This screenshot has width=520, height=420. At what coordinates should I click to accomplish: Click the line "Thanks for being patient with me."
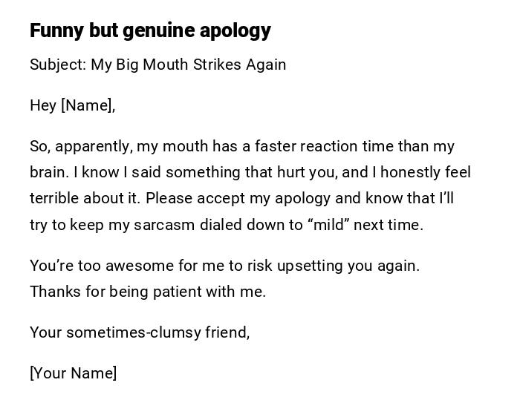(x=148, y=292)
